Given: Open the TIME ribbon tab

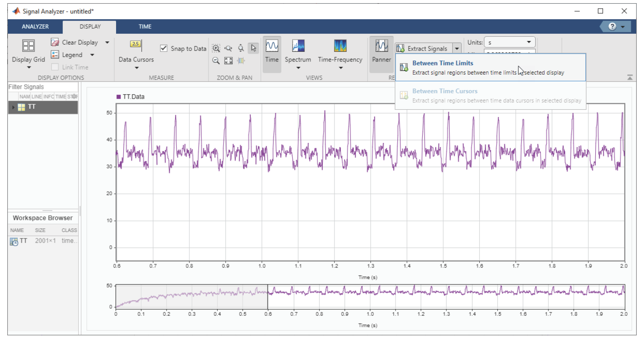Looking at the screenshot, I should tap(145, 26).
